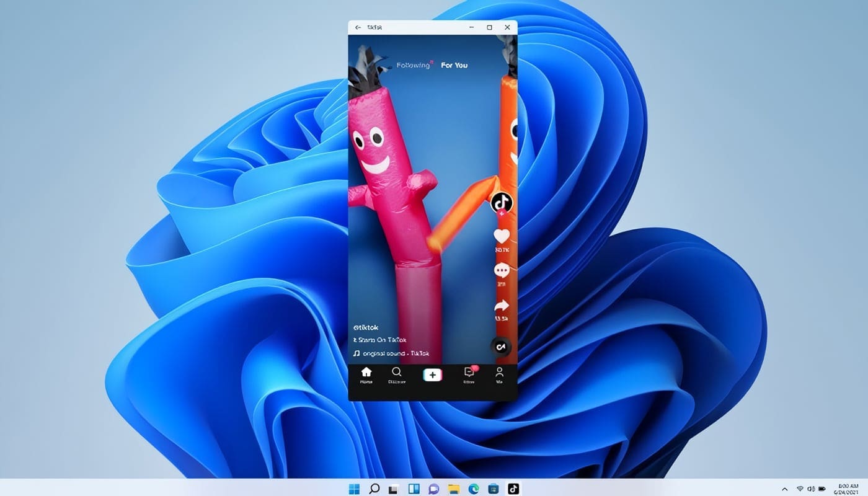
Task: Maximize the TikTok window
Action: (489, 27)
